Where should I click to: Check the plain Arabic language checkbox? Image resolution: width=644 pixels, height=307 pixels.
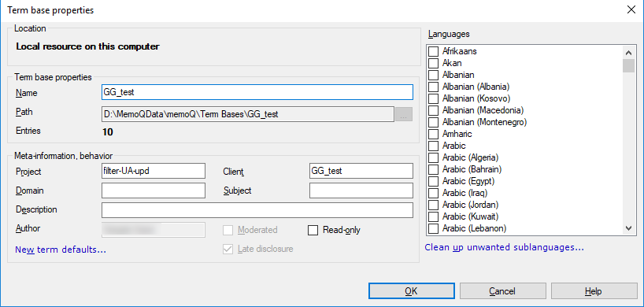tap(433, 146)
